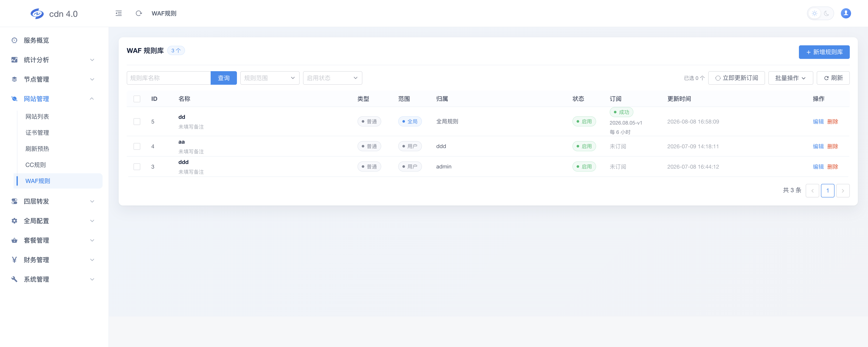
Task: Expand the 统计分析 menu chevron
Action: (92, 60)
